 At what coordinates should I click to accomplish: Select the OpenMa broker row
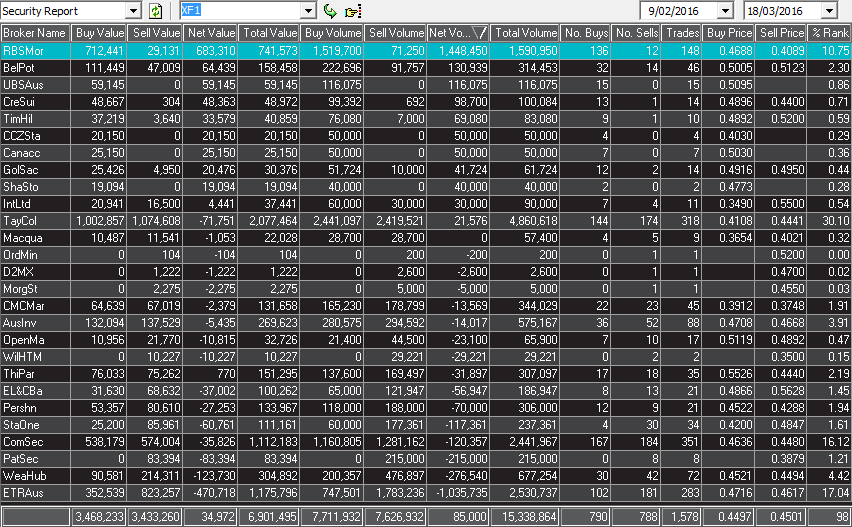click(426, 340)
